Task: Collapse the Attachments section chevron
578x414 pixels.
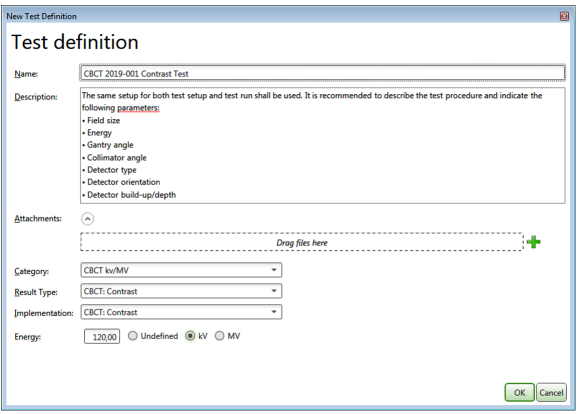Action: pos(87,219)
